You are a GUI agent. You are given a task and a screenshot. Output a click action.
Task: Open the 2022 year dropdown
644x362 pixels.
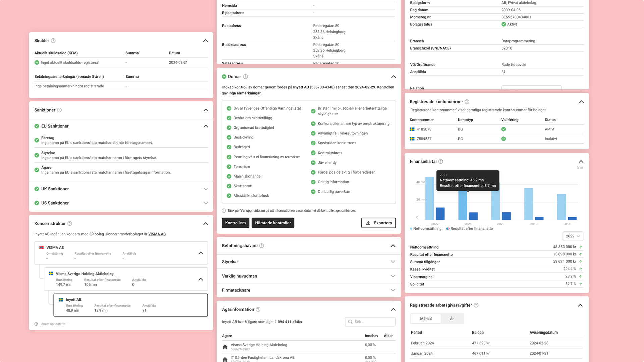(x=573, y=236)
